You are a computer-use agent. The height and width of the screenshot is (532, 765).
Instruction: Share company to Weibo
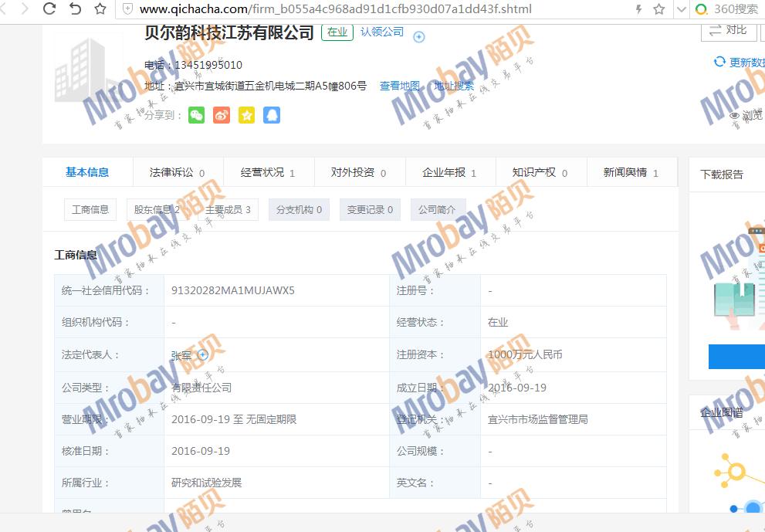[x=222, y=115]
